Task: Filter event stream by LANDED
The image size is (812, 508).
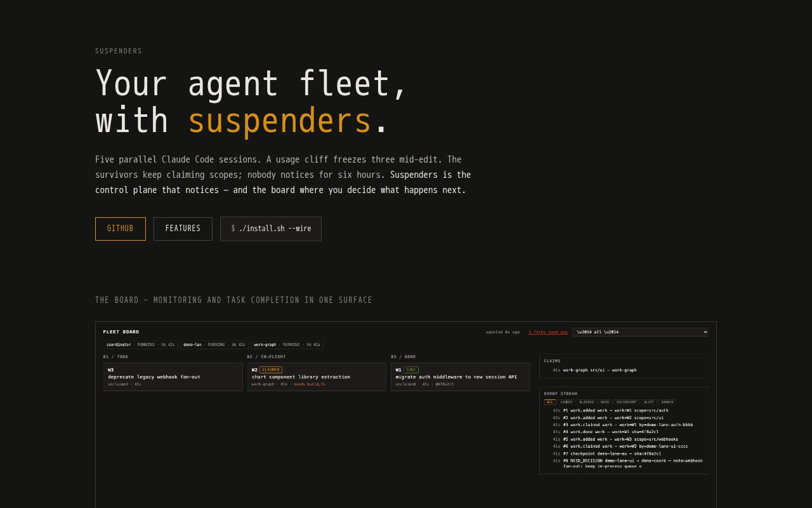Action: pos(566,402)
